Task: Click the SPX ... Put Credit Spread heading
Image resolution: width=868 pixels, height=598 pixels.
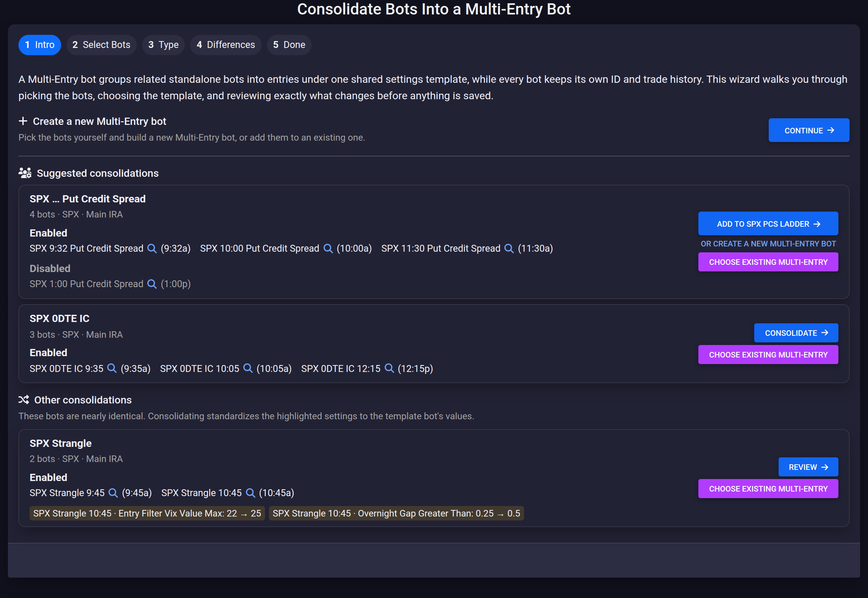Action: coord(87,199)
